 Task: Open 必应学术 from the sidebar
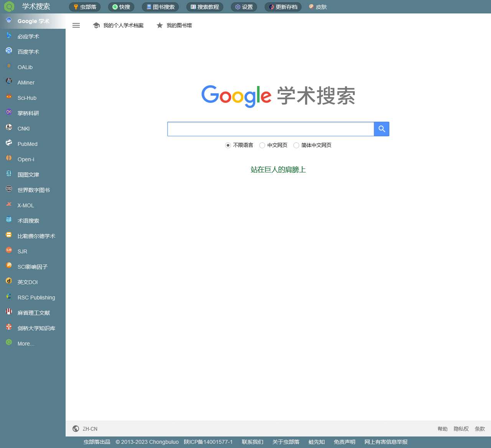(x=28, y=36)
